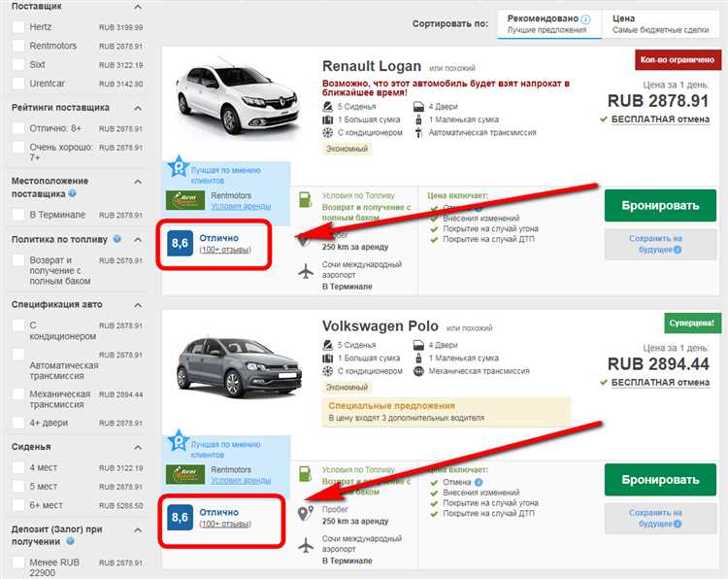Open info icon next to 'Политика по топливу'
The image size is (728, 579).
click(x=117, y=239)
